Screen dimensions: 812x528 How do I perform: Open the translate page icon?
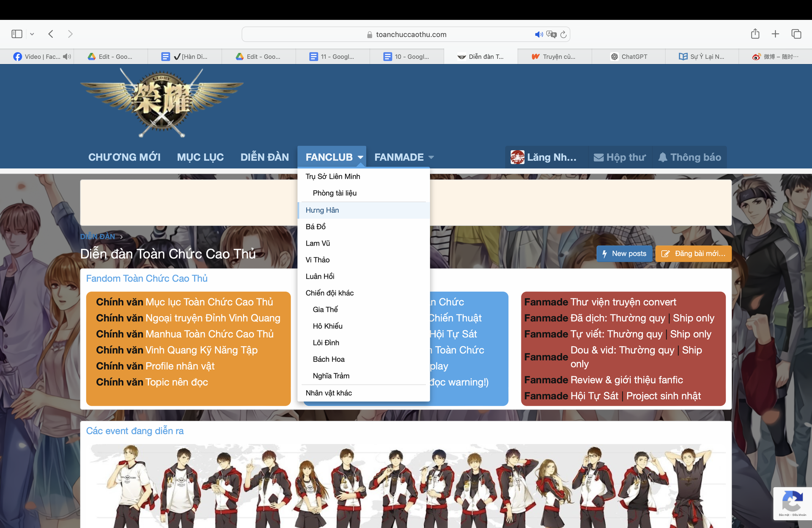coord(551,34)
